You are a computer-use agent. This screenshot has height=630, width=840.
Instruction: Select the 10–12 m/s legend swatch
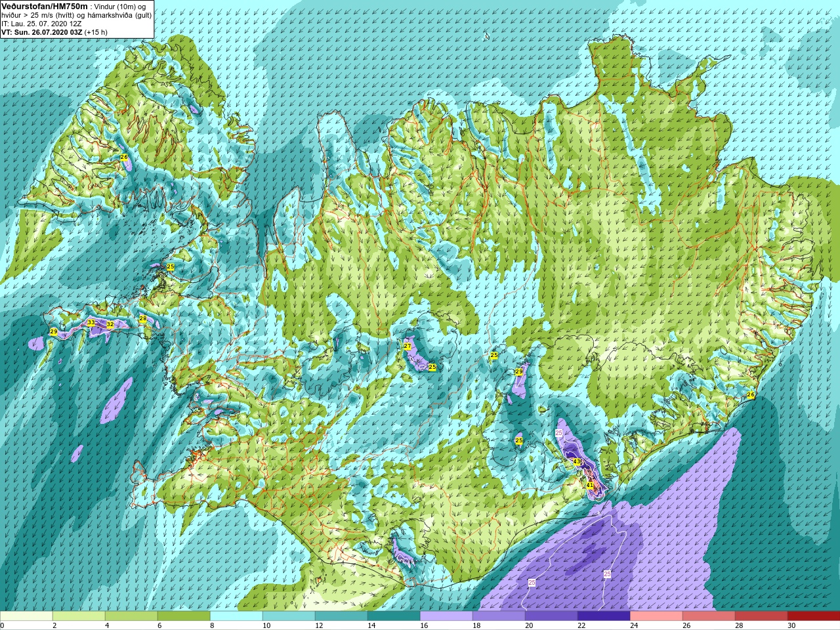(289, 616)
